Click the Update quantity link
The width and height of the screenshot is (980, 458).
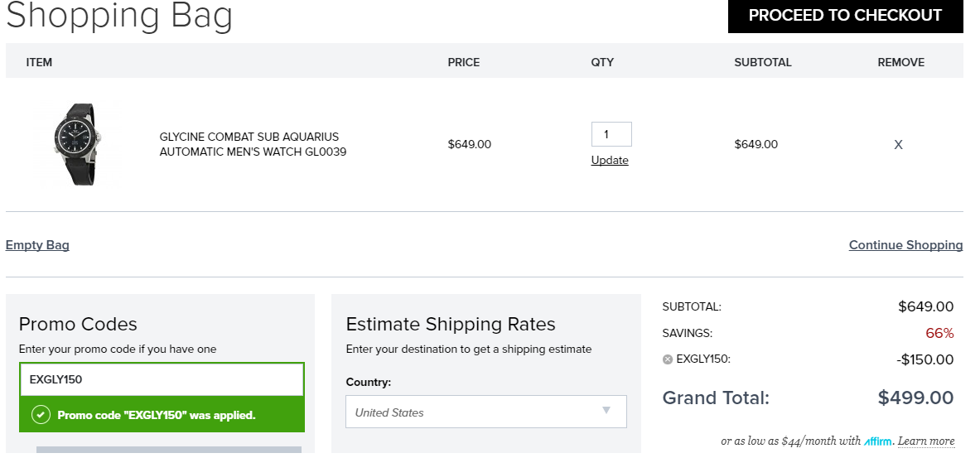click(x=610, y=161)
